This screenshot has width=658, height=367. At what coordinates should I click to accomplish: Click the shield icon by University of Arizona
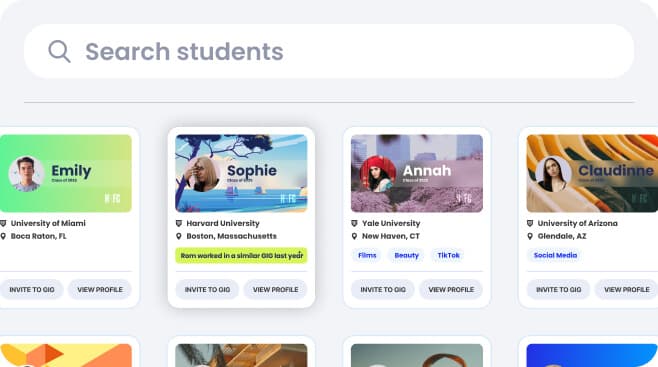(x=530, y=223)
